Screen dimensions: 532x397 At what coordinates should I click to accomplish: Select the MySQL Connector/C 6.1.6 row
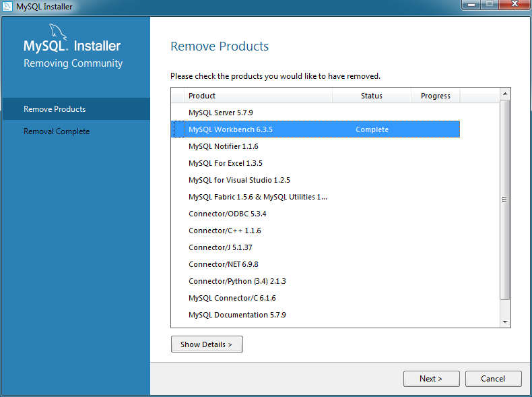click(x=316, y=298)
